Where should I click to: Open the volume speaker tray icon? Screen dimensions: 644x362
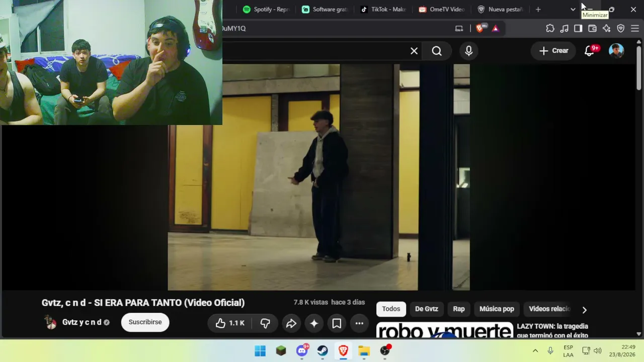[x=598, y=351]
